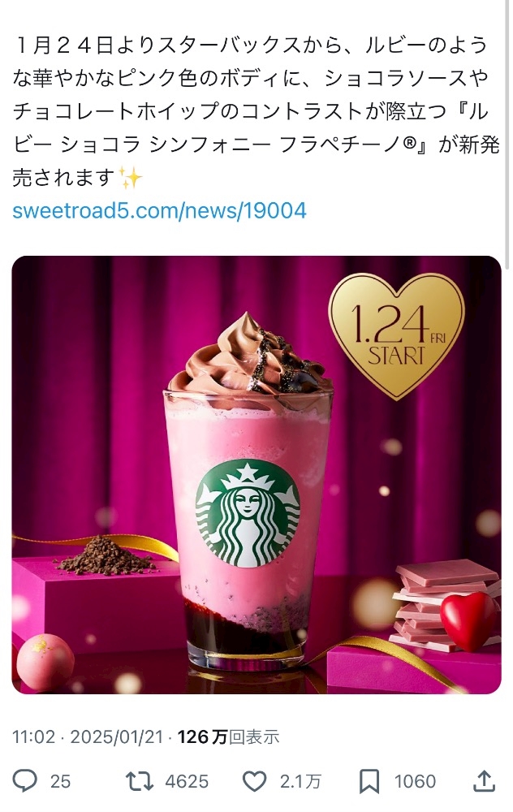The width and height of the screenshot is (513, 812).
Task: Click the red heart chocolate in the image
Action: (468, 621)
